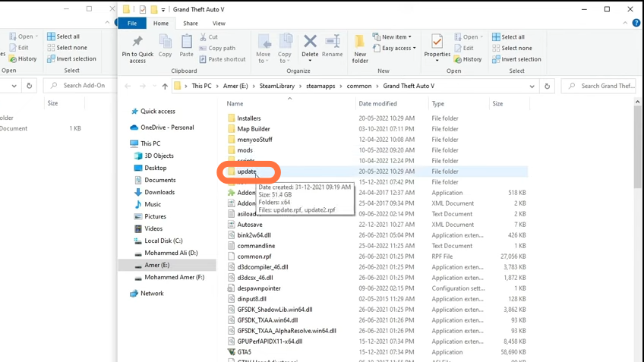Screen dimensions: 644x362
Task: Refresh the Grand Theft Auto V folder
Action: coord(547,87)
